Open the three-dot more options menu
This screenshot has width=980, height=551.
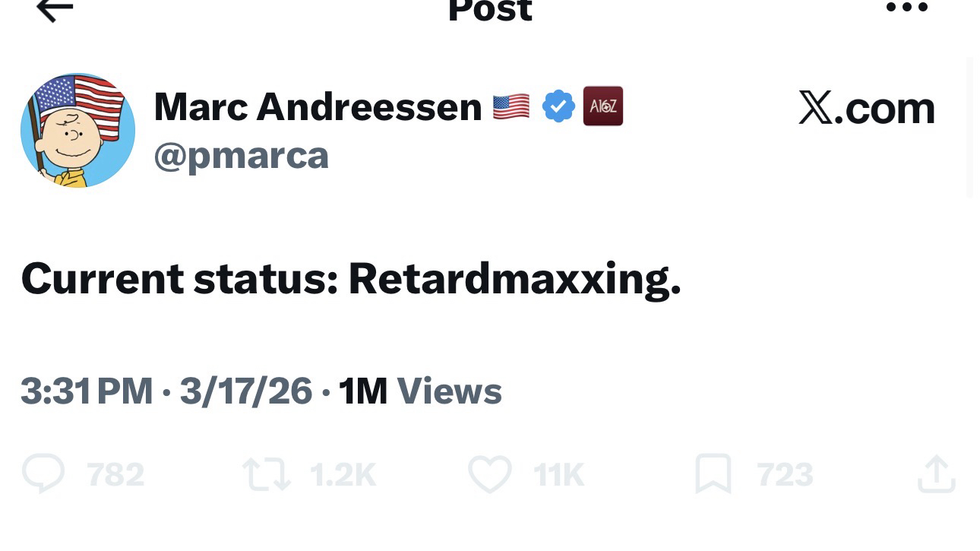coord(907,8)
